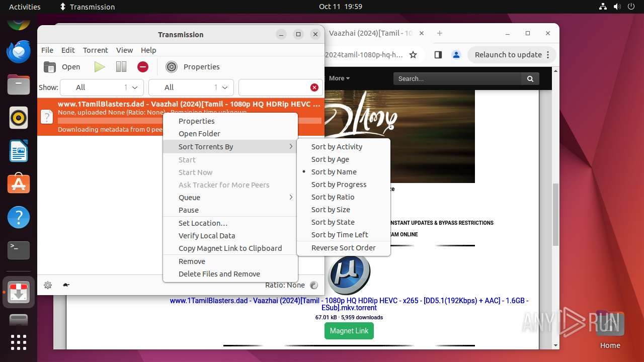Viewport: 644px width, 362px height.
Task: Click the website Search input field
Action: [x=457, y=78]
